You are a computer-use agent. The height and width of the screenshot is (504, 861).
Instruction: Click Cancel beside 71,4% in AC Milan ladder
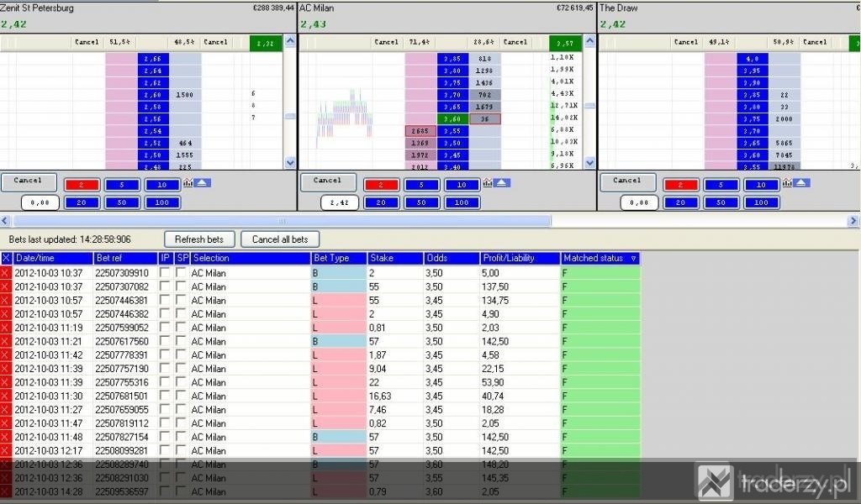pos(386,42)
